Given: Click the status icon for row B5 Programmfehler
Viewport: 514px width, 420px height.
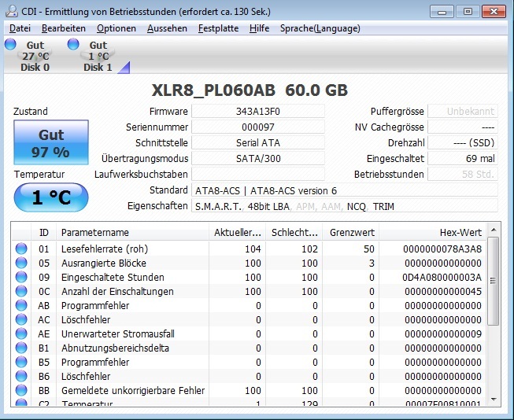Looking at the screenshot, I should [x=21, y=362].
